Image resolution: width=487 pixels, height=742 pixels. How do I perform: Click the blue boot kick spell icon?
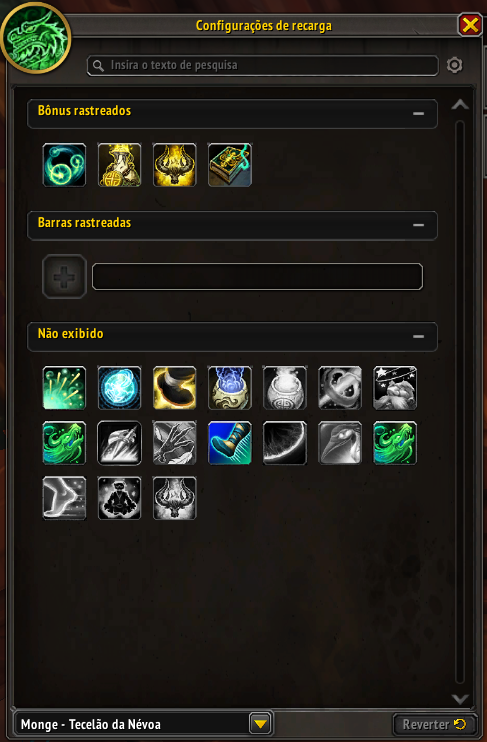click(230, 443)
